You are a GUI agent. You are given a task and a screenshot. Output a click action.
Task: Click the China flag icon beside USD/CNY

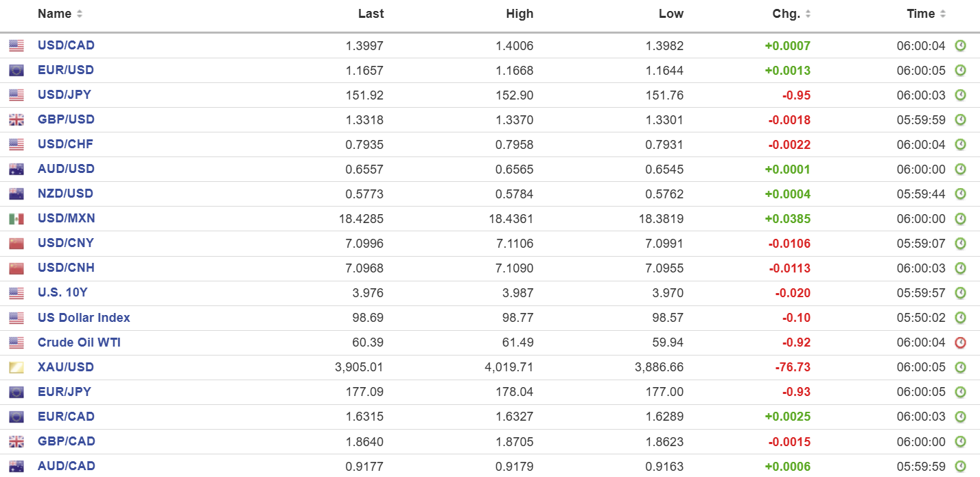point(16,244)
